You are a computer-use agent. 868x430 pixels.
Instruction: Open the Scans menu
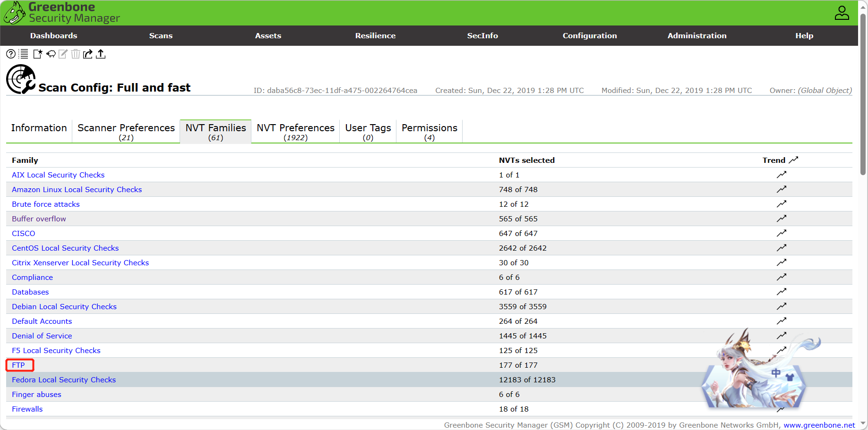[x=161, y=36]
